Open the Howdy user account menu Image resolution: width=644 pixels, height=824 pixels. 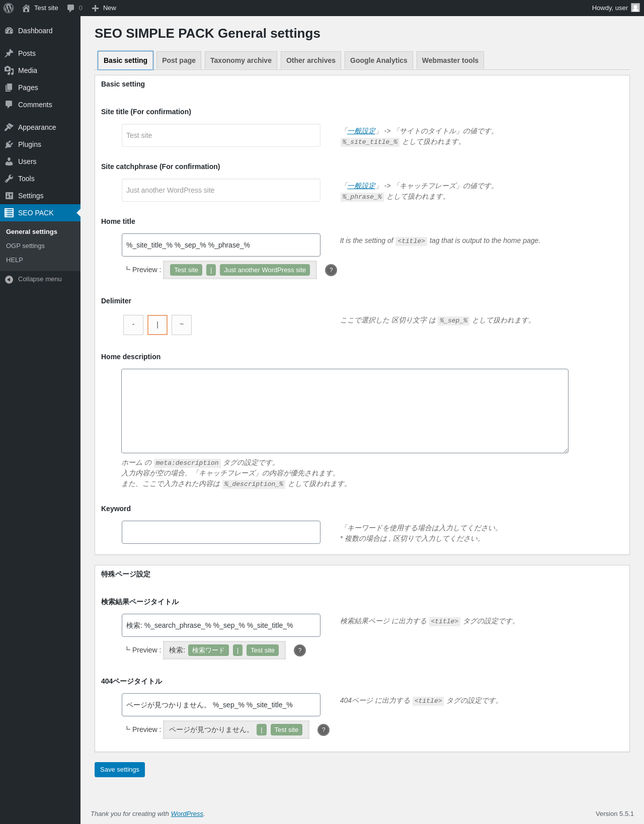point(615,8)
